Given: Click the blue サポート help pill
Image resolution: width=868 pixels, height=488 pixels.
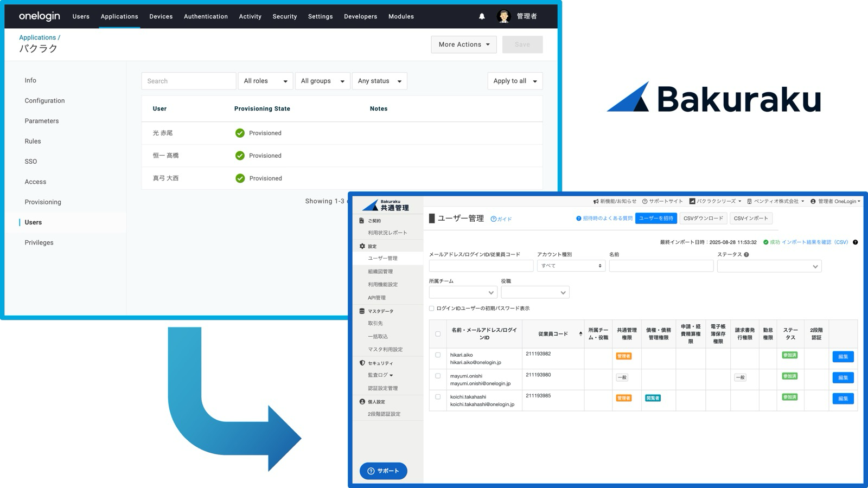Looking at the screenshot, I should pos(383,471).
